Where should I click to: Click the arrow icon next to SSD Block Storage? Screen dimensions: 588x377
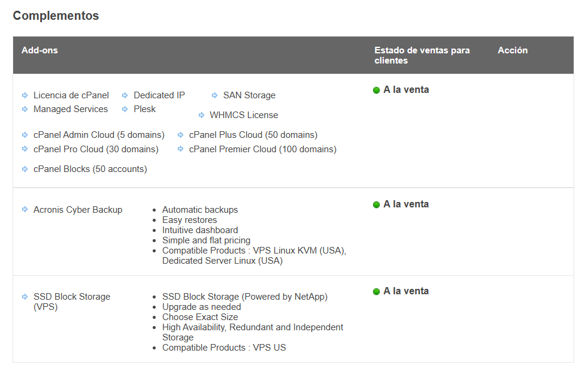tap(25, 297)
